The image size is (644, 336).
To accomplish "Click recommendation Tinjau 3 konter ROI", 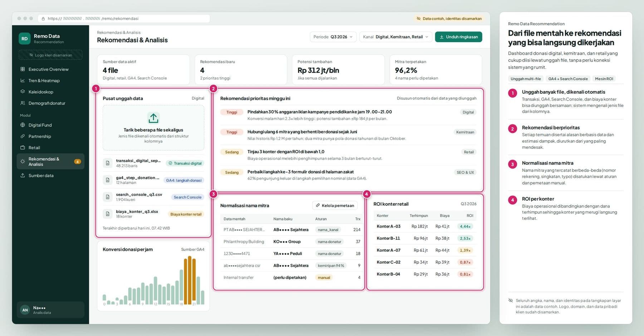I will coord(348,155).
